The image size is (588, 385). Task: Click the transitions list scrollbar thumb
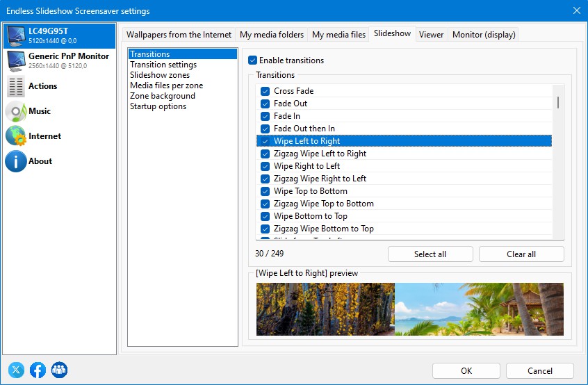[x=558, y=102]
